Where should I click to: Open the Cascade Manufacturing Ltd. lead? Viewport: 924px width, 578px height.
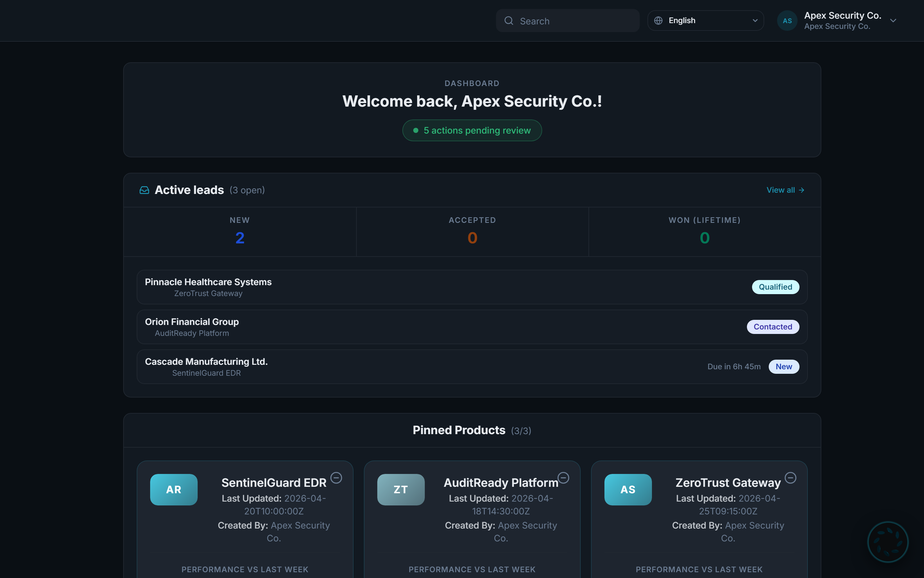(472, 367)
